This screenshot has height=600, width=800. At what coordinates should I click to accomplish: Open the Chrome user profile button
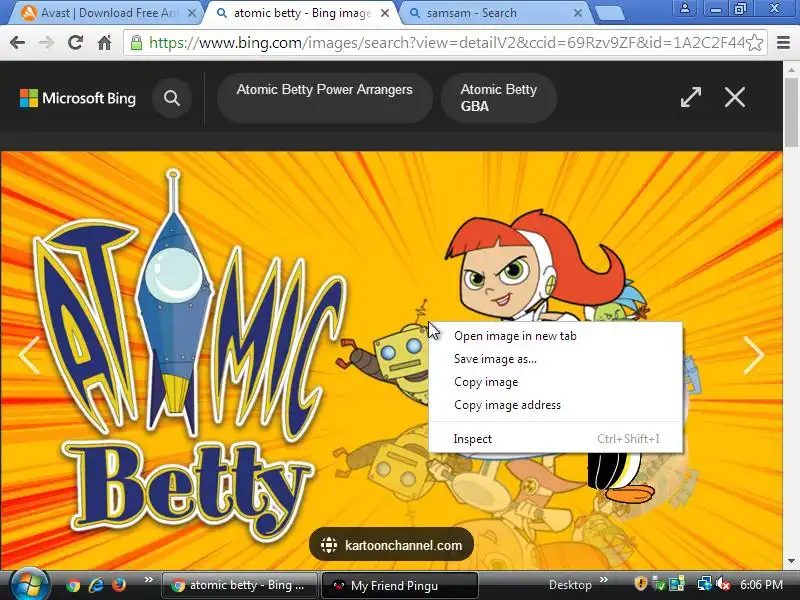tap(685, 8)
